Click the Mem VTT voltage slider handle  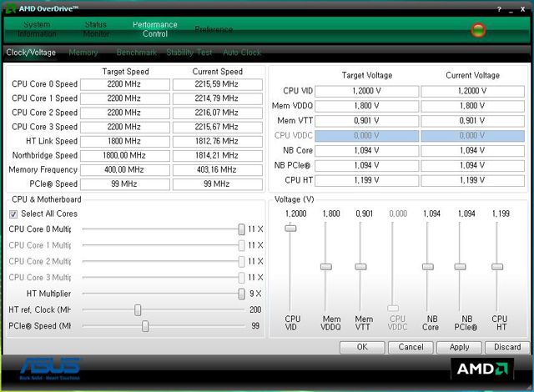click(x=360, y=266)
